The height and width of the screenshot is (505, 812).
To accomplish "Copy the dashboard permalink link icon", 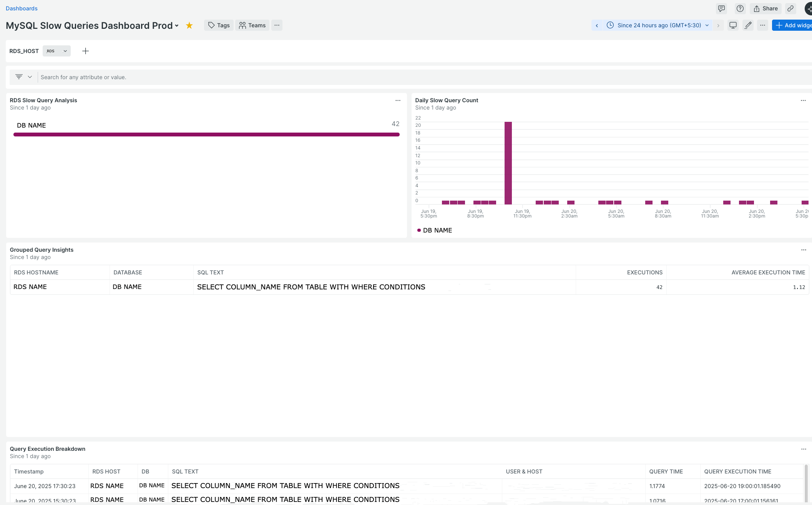I will [790, 8].
